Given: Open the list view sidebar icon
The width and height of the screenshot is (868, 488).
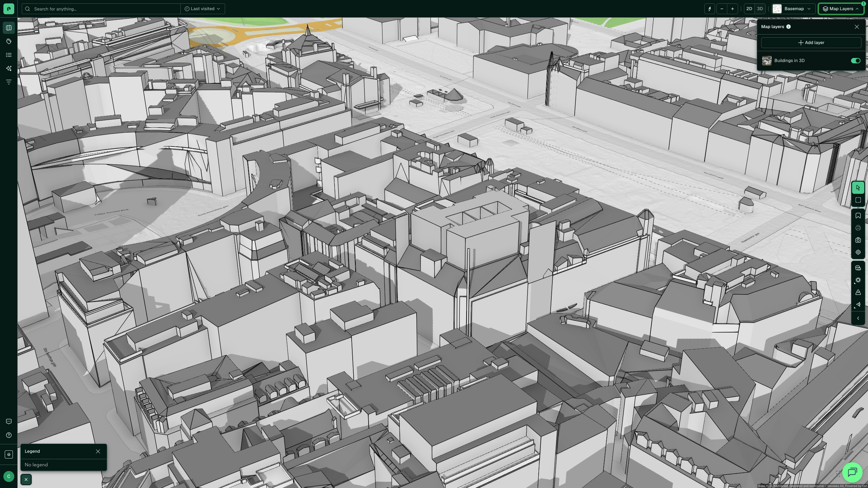Looking at the screenshot, I should (9, 55).
